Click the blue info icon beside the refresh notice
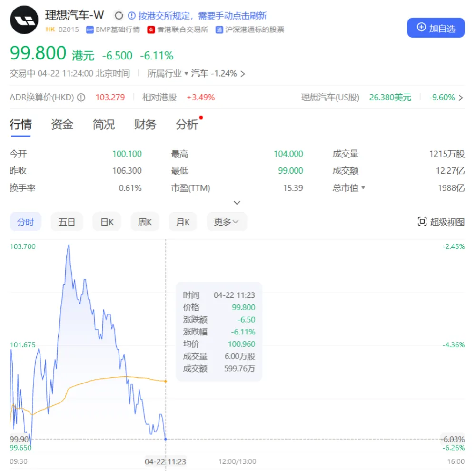 131,16
